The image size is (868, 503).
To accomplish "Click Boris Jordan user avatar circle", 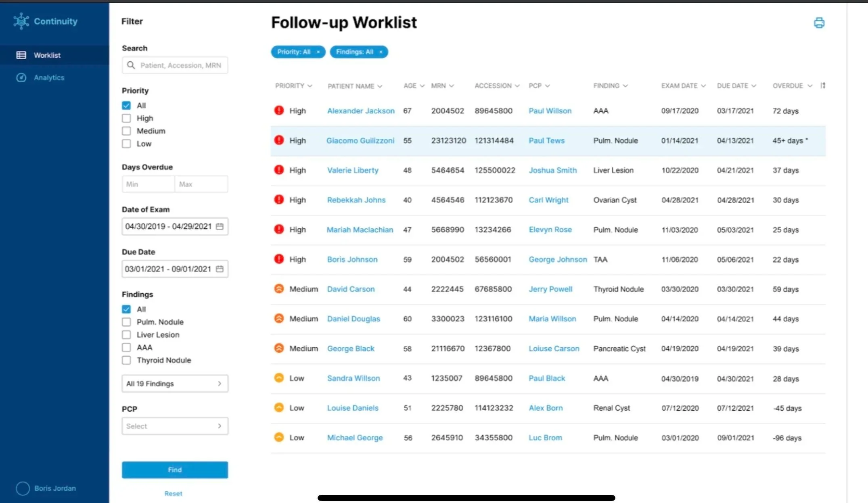I will 23,488.
